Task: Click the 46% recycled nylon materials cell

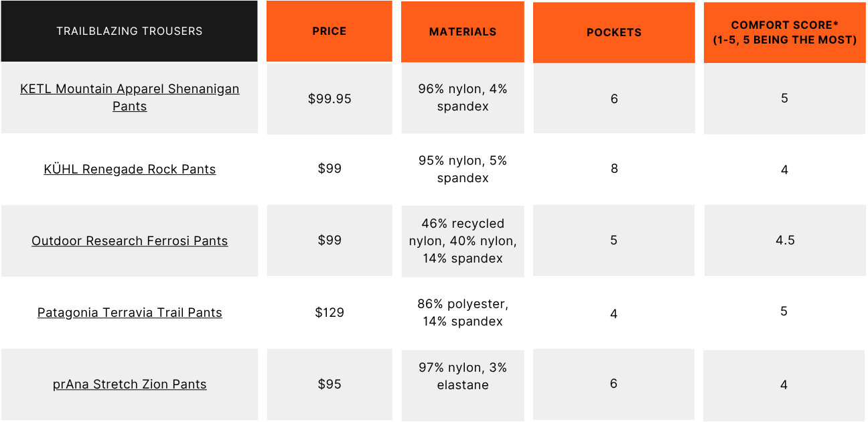Action: click(463, 241)
